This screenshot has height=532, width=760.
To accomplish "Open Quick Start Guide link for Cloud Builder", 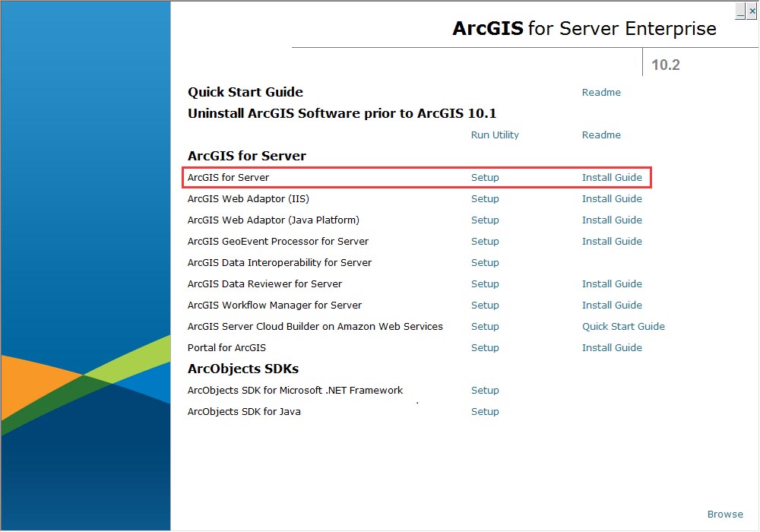I will (x=623, y=327).
